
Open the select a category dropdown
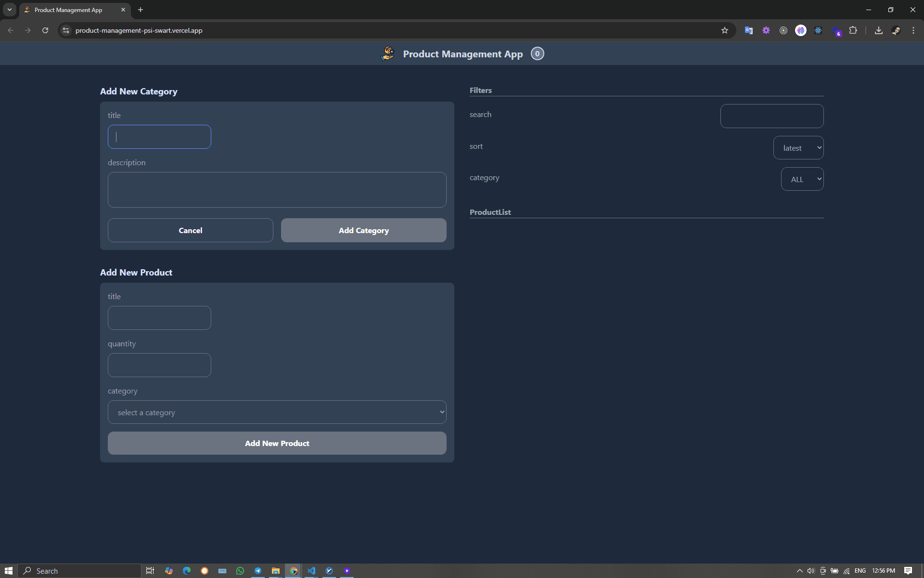(x=277, y=412)
